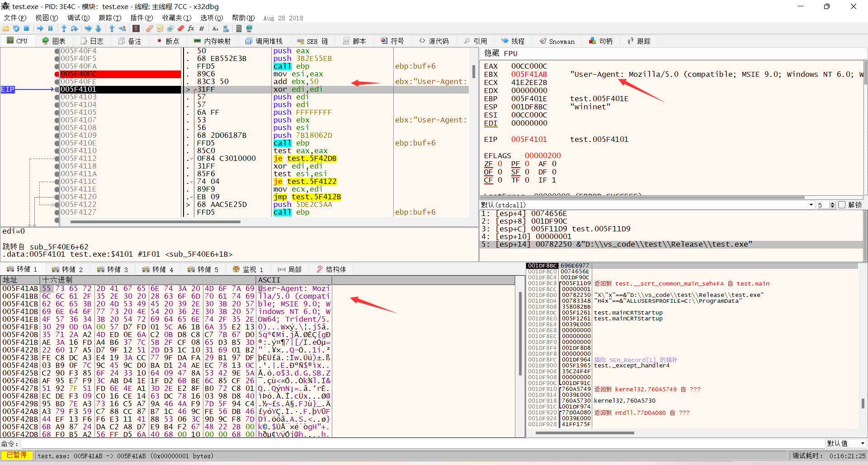Toggle breakpoint dot at address 005F411E

tap(57, 189)
